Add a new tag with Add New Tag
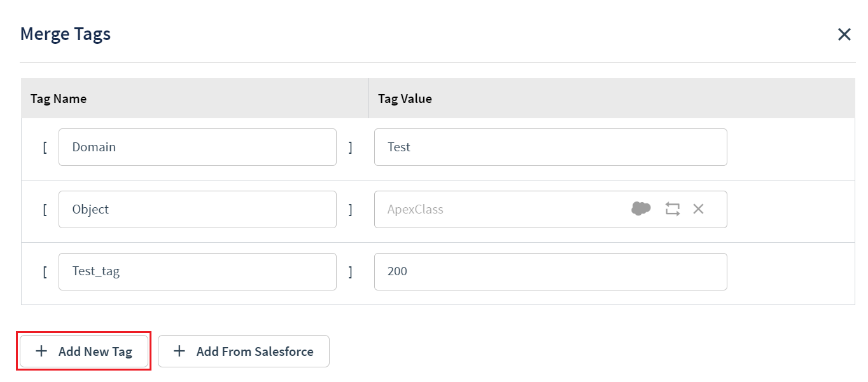 coord(84,351)
